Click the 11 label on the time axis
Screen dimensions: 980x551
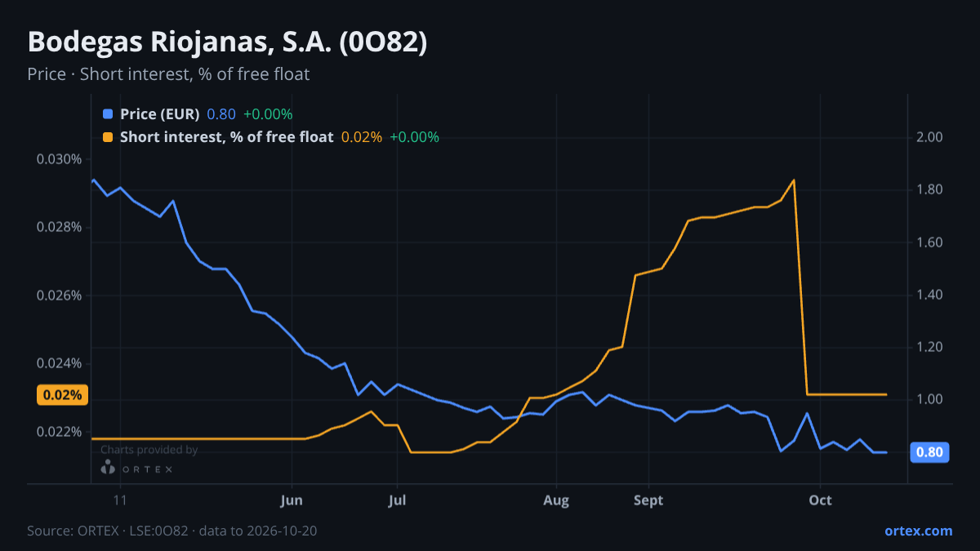tap(121, 500)
